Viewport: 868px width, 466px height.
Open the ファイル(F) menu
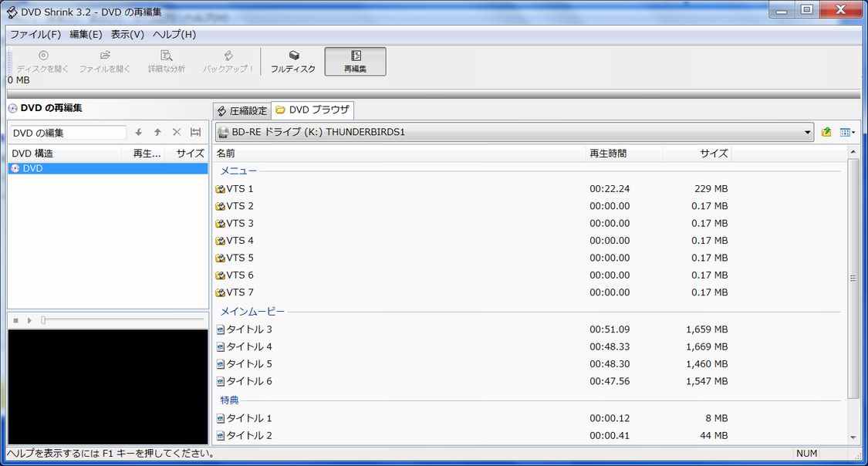35,34
